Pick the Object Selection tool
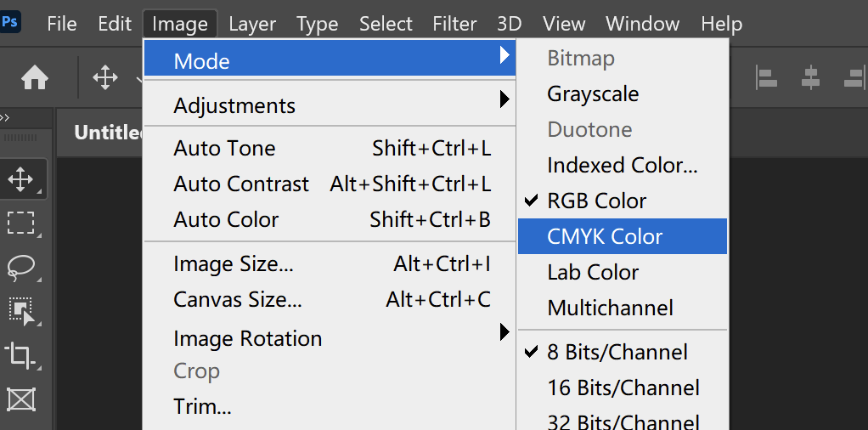Viewport: 868px width, 430px height. [20, 310]
